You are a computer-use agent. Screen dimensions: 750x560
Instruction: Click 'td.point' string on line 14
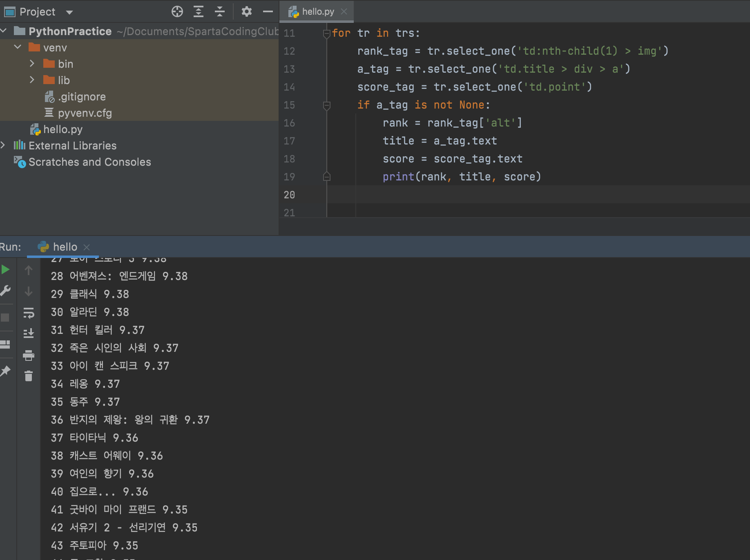coord(554,87)
